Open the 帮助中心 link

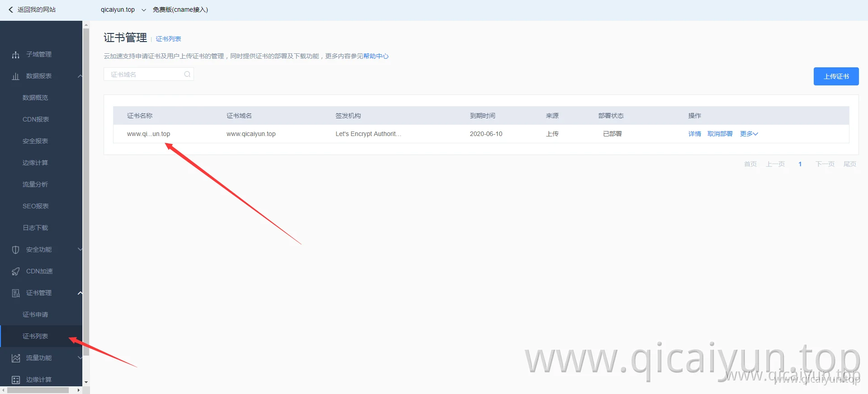tap(376, 56)
